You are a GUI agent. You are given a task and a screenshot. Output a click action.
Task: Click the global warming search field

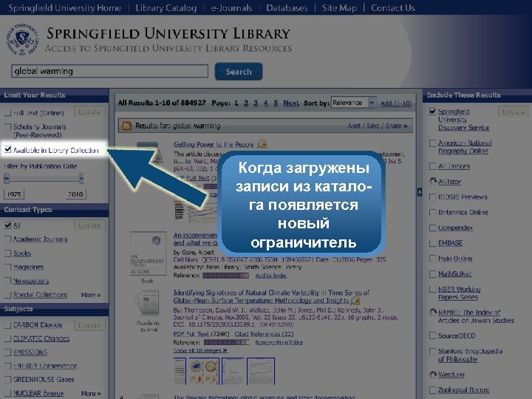(110, 71)
